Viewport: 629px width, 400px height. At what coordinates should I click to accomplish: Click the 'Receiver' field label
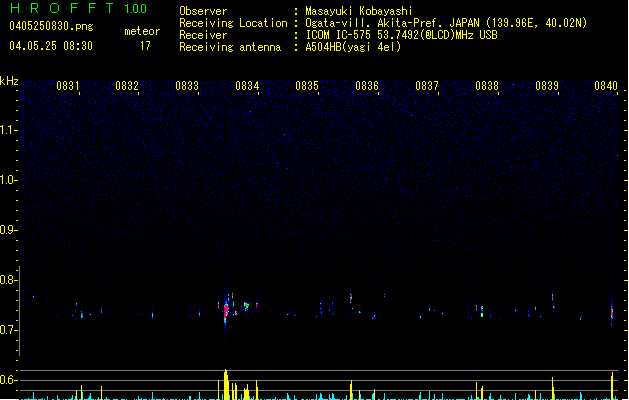[203, 35]
